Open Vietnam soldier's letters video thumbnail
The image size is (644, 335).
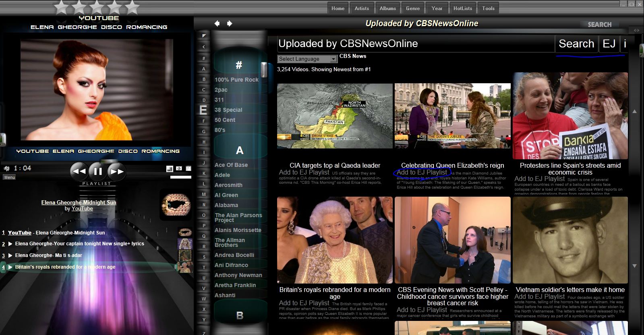570,240
